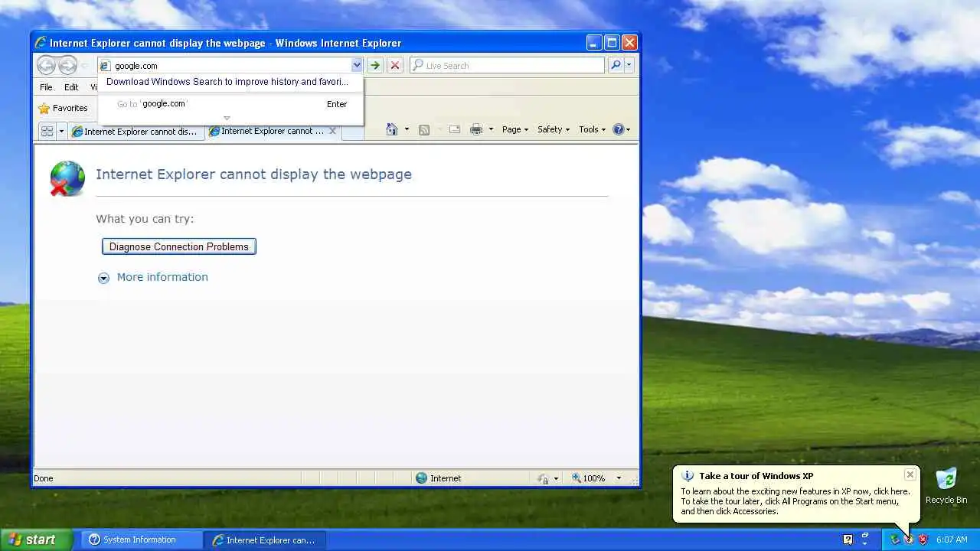Click the Windows XP tour tray icon
The width and height of the screenshot is (980, 551).
pos(909,540)
